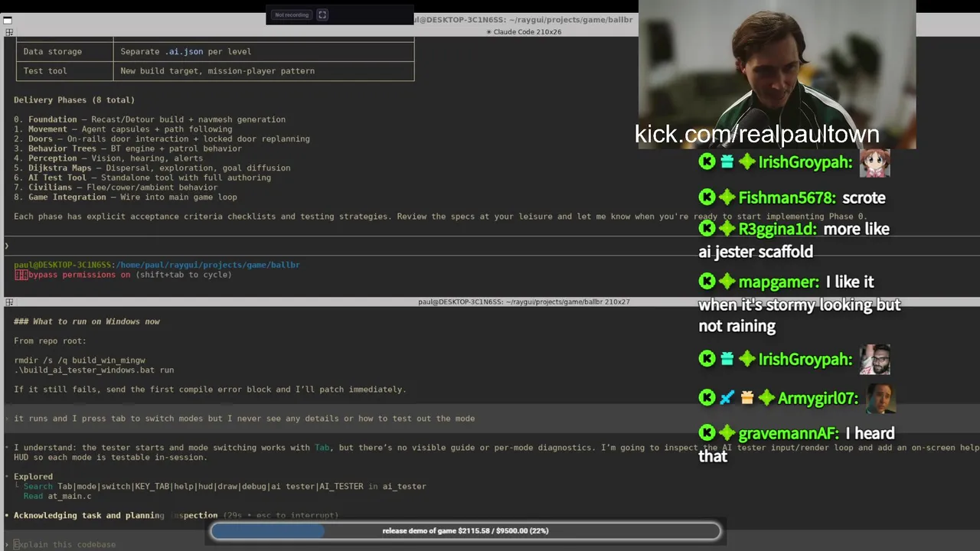Click the fullscreen icon next to Not recording
This screenshot has width=980, height=551.
click(322, 15)
